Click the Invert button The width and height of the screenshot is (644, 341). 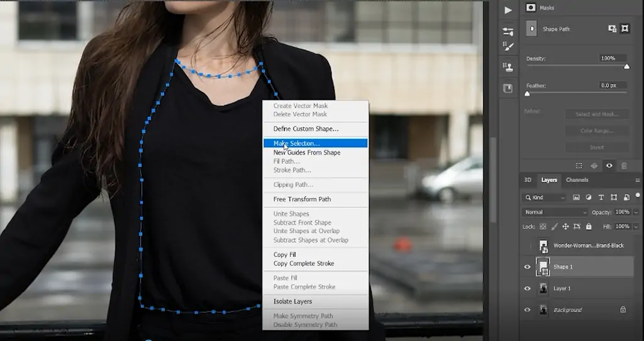point(597,148)
